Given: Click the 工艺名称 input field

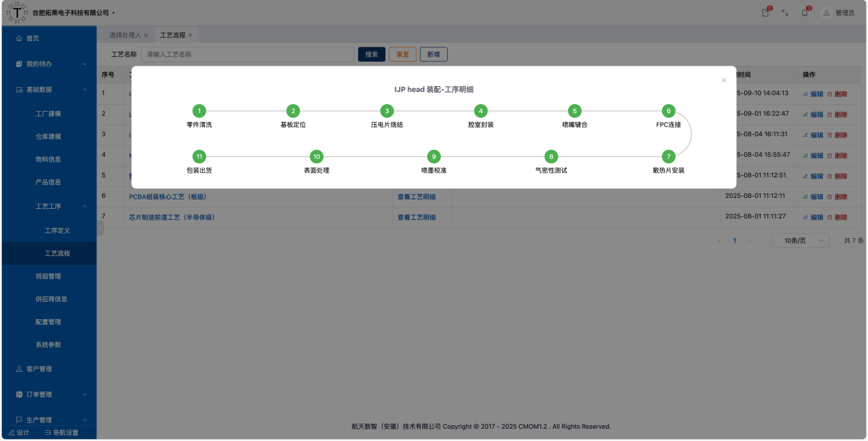Looking at the screenshot, I should click(247, 54).
